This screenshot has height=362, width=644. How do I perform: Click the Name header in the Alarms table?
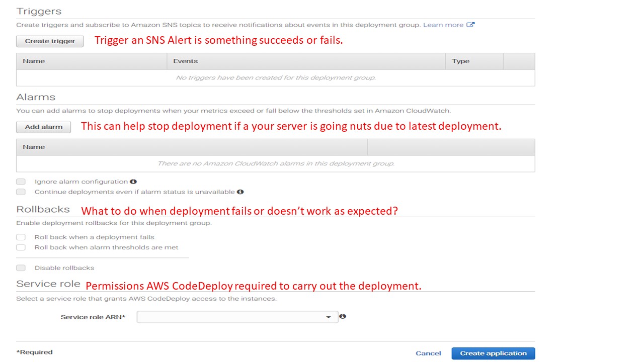34,147
